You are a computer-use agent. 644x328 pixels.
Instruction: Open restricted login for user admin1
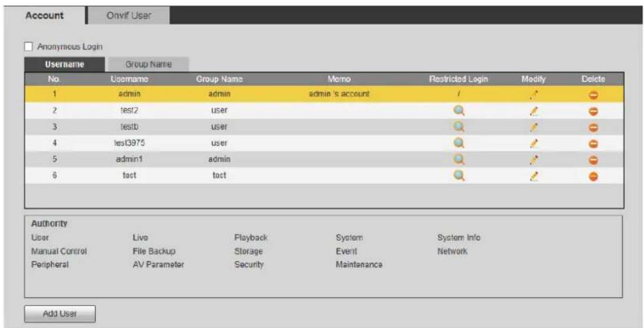pos(459,160)
